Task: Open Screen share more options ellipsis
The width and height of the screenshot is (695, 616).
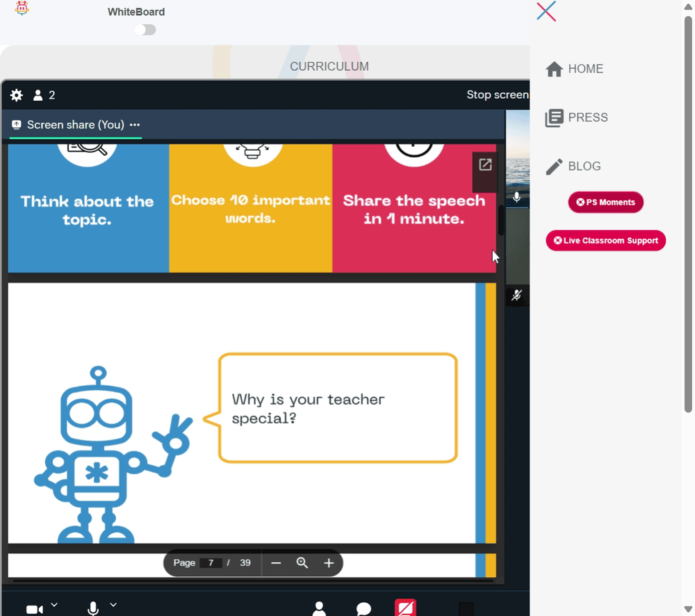Action: pyautogui.click(x=135, y=124)
